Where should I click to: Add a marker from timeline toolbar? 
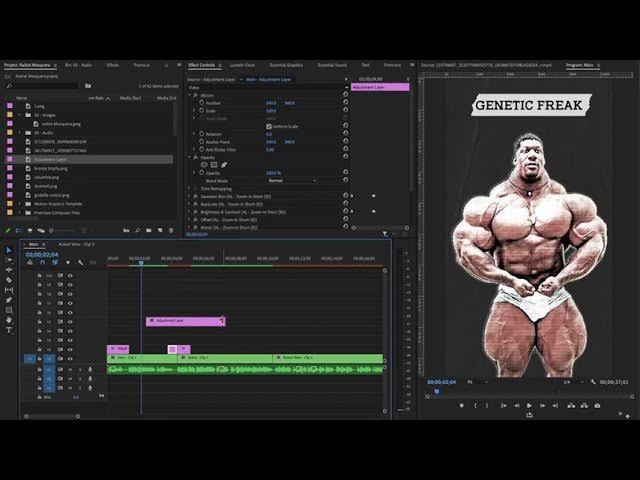tap(68, 262)
